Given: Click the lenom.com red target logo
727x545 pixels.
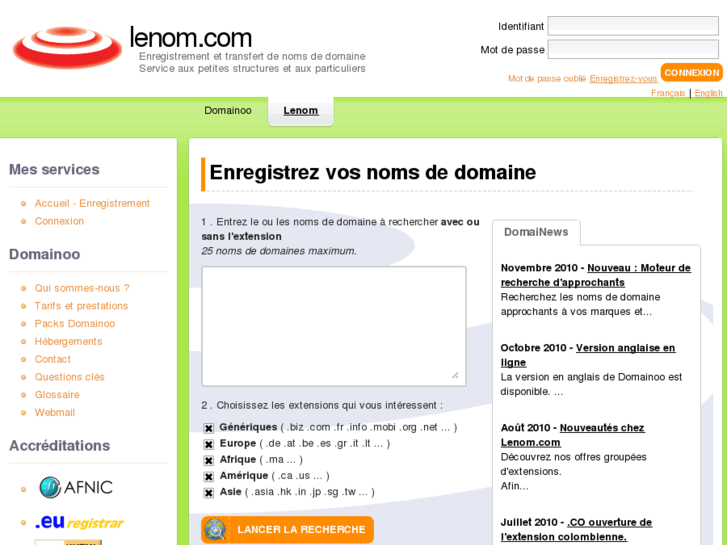Looking at the screenshot, I should coord(67,47).
